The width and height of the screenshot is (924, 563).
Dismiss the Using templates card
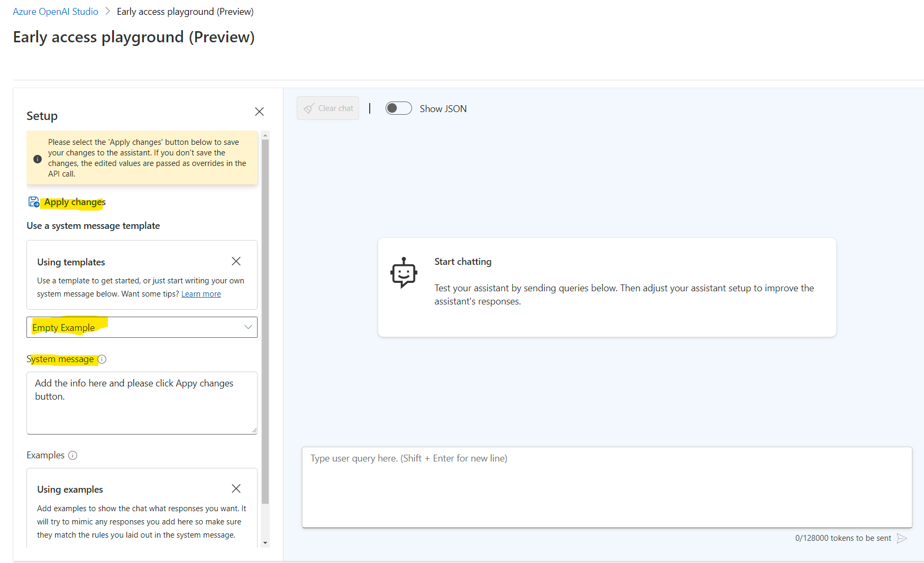236,261
